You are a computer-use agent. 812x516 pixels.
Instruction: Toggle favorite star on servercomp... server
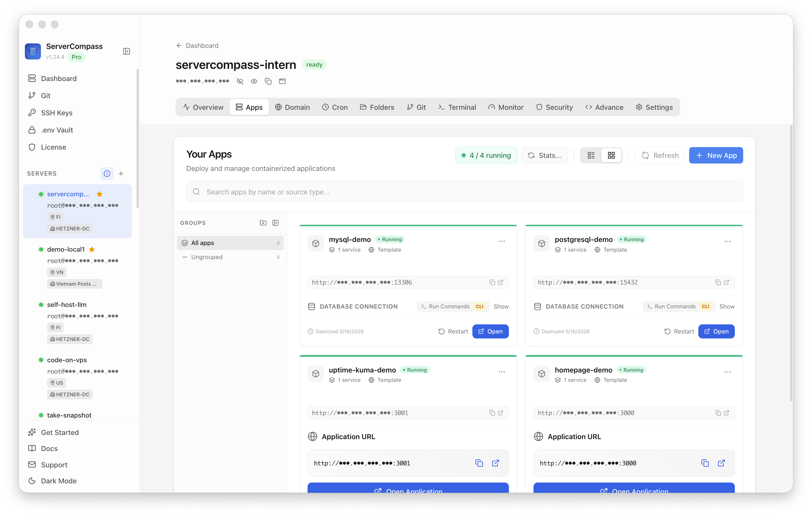100,194
